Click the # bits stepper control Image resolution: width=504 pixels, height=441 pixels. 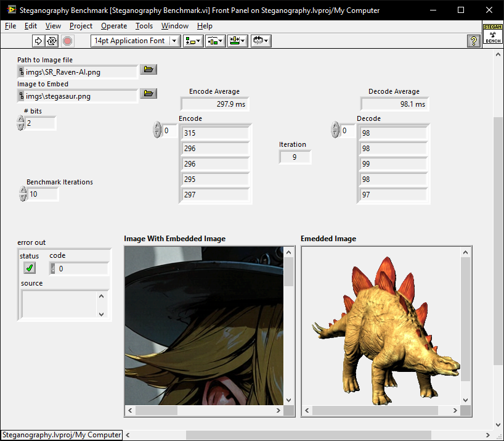point(21,123)
